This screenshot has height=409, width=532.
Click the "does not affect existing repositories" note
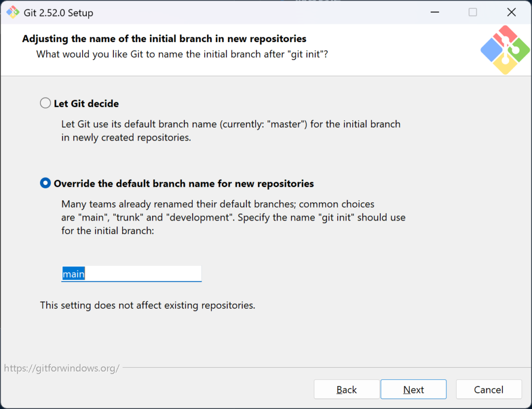148,305
